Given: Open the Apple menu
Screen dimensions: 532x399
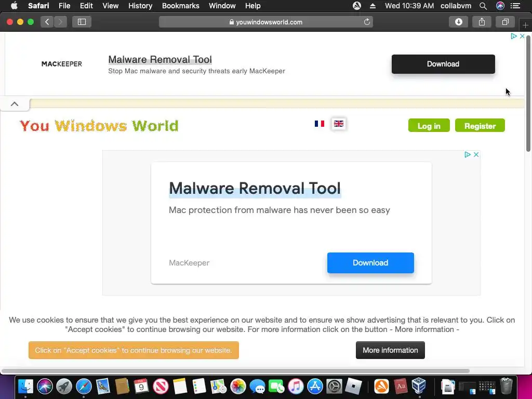Looking at the screenshot, I should 14,6.
